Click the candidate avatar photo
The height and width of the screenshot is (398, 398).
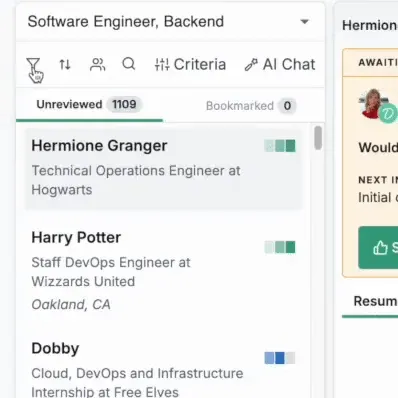373,103
